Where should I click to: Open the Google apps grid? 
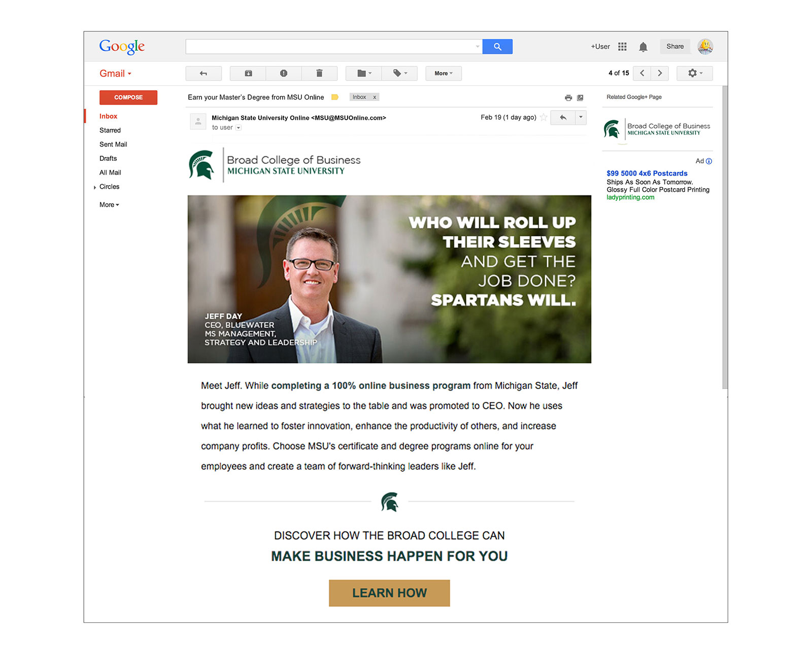pos(622,47)
